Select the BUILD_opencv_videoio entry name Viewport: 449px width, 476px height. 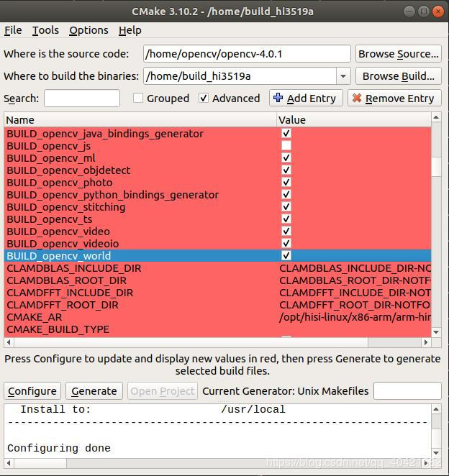click(63, 244)
